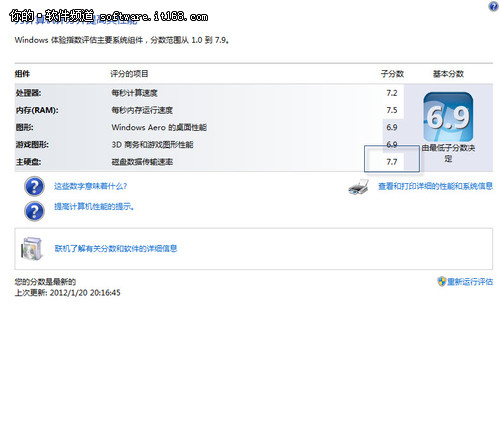
Task: Open link 这些数字意味着什么?
Action: point(91,186)
